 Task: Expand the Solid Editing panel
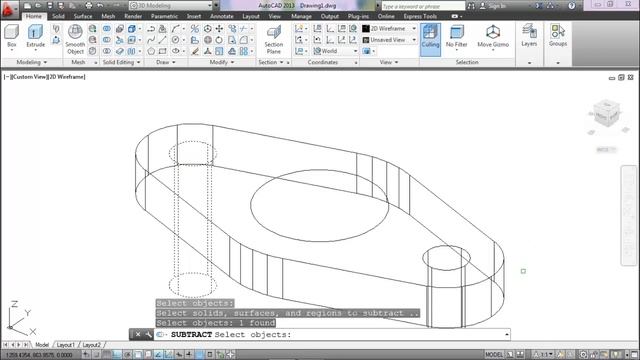coord(121,62)
